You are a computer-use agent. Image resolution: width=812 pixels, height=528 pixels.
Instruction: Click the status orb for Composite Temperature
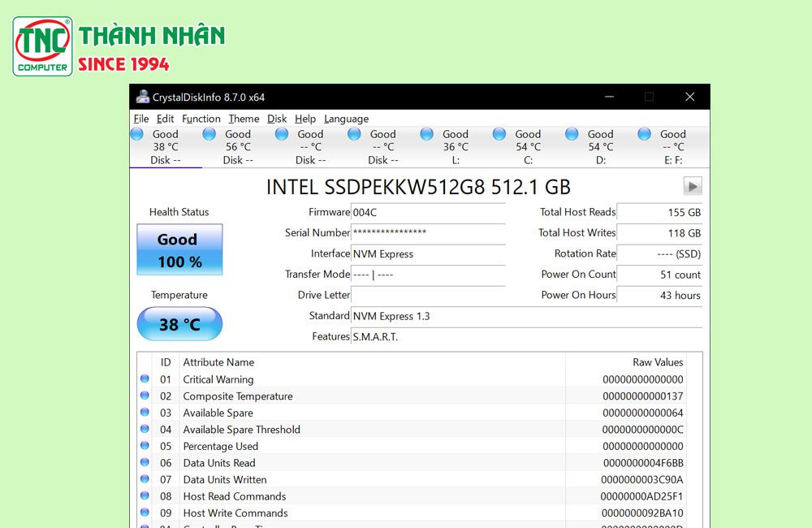point(145,396)
